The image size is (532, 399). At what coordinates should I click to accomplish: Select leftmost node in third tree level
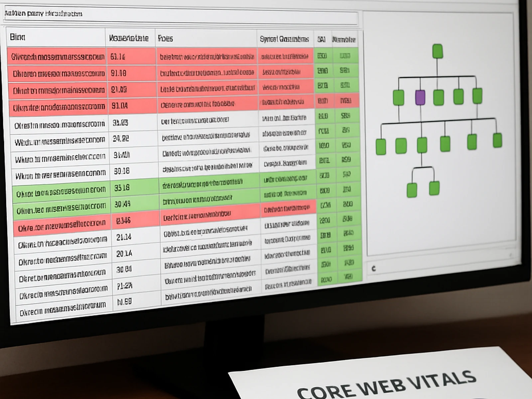[x=381, y=147]
